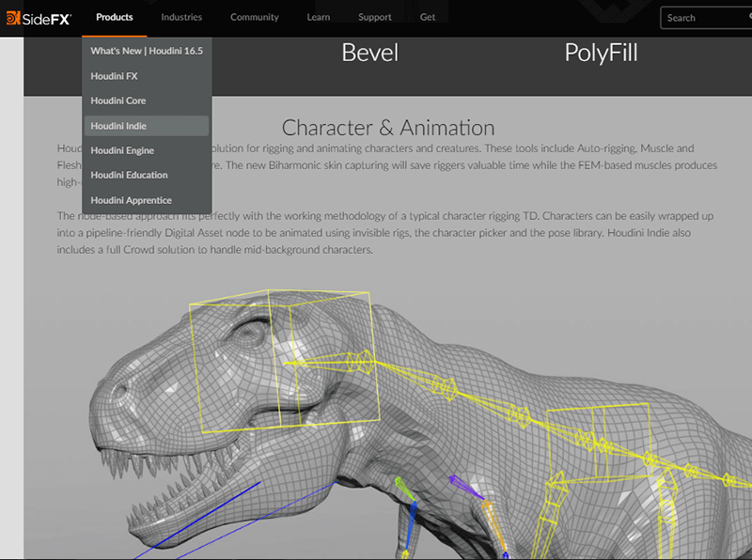The height and width of the screenshot is (560, 752).
Task: Open the Learn menu
Action: pos(319,17)
